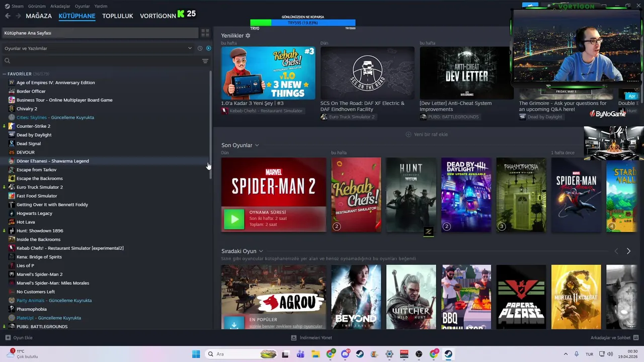644x362 pixels.
Task: Toggle the recent activity clock sort icon
Action: [x=200, y=48]
